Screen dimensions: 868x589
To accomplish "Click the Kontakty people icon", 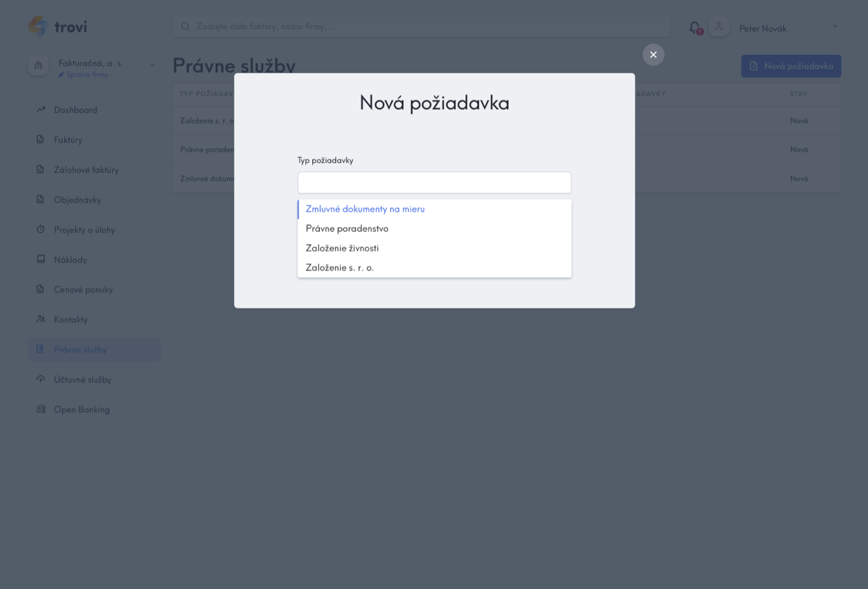I will [41, 319].
